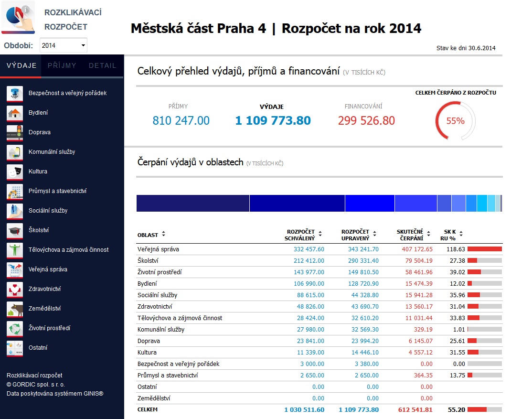The width and height of the screenshot is (532, 419).
Task: Click Sociální služby in the sidebar
Action: click(48, 211)
